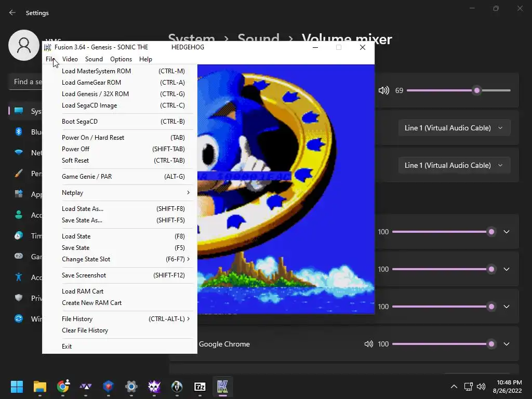Choose Load GameGear ROM
This screenshot has height=399, width=532.
click(120, 83)
